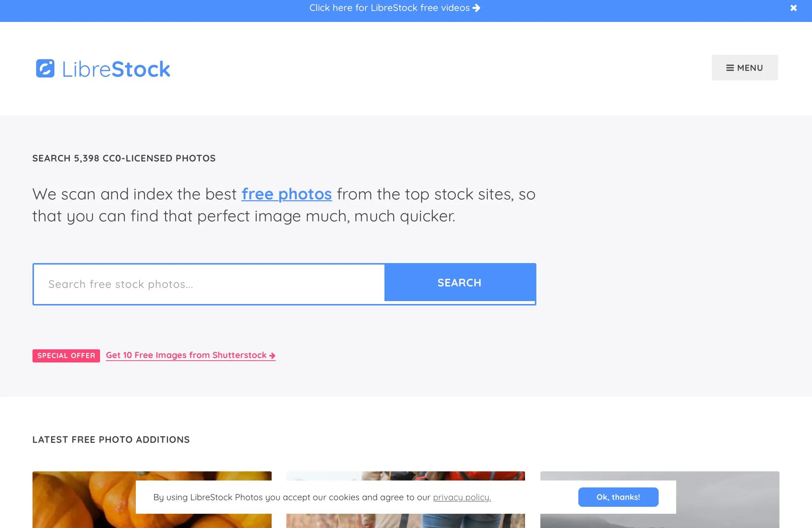Click arrow icon after Shutterstock offer

(x=272, y=356)
